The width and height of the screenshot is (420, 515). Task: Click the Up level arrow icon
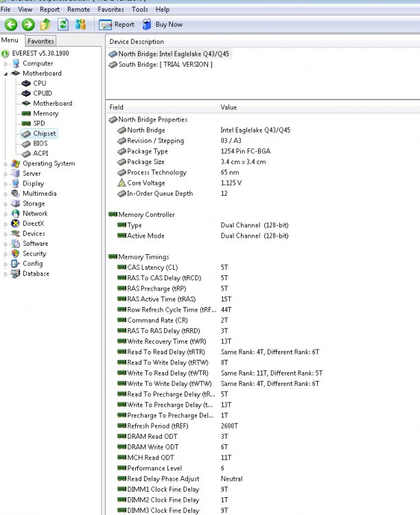tap(46, 25)
